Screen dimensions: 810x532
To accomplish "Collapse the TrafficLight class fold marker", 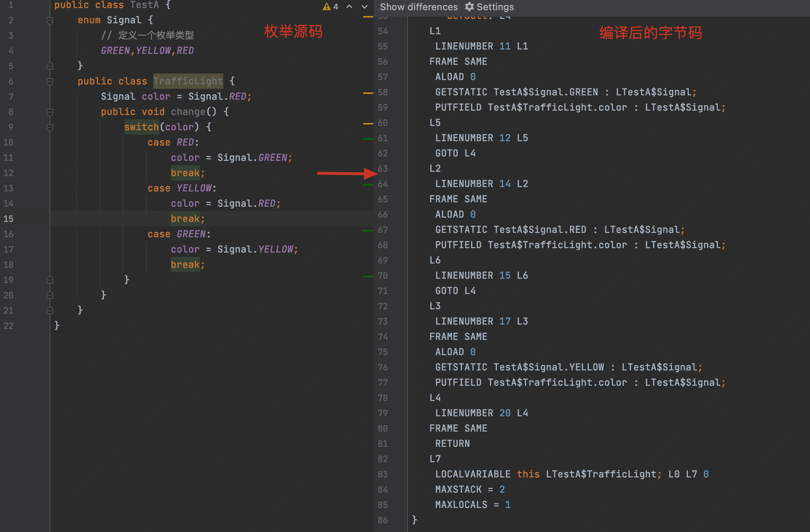I will tap(50, 82).
